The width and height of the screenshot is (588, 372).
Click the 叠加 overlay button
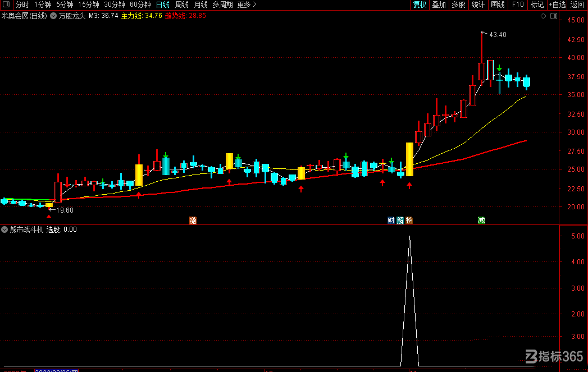439,4
